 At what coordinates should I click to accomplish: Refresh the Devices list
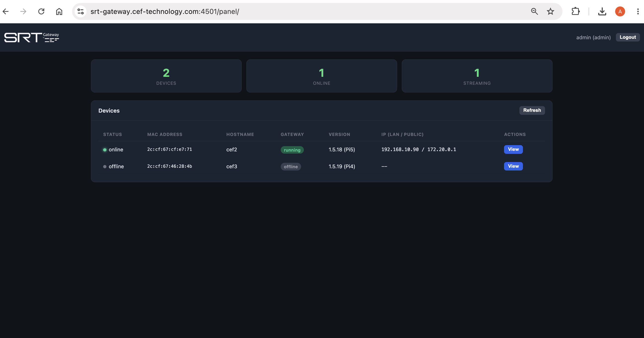point(532,110)
